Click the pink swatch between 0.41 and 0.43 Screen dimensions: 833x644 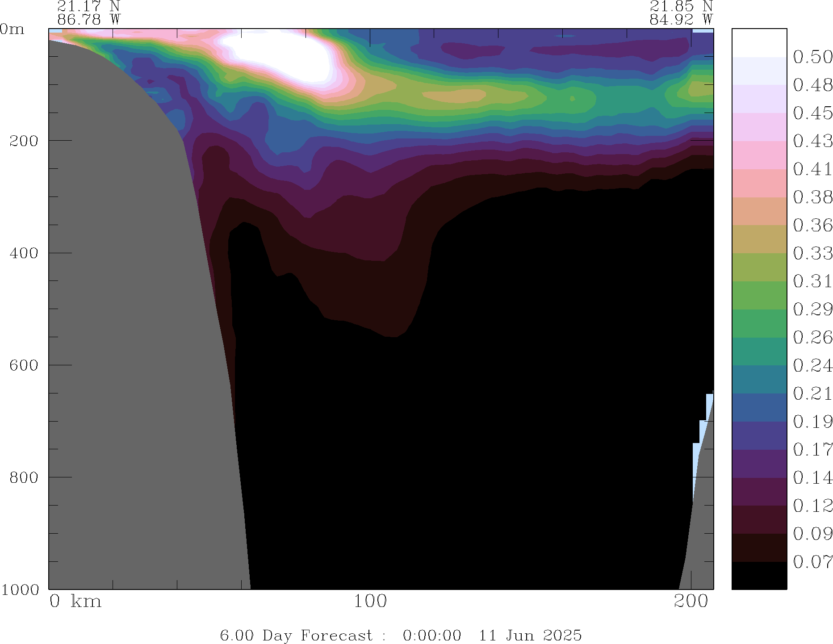(759, 155)
